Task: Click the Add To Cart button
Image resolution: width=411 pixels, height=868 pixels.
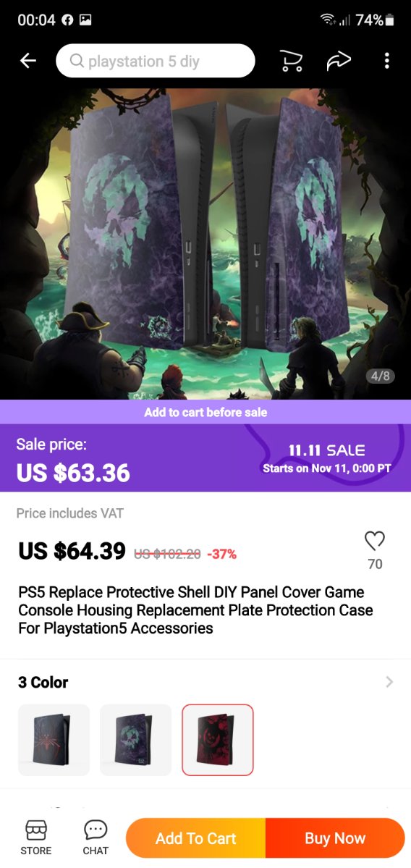Action: (x=196, y=838)
